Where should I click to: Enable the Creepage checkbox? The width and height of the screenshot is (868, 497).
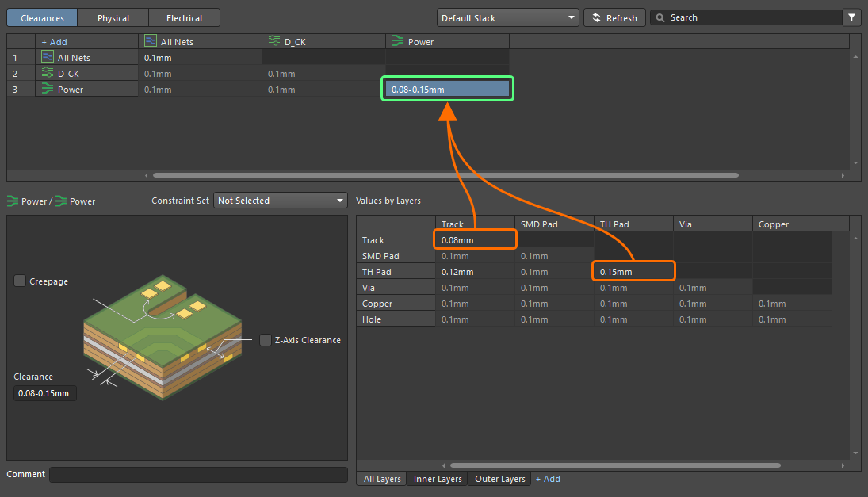point(20,281)
